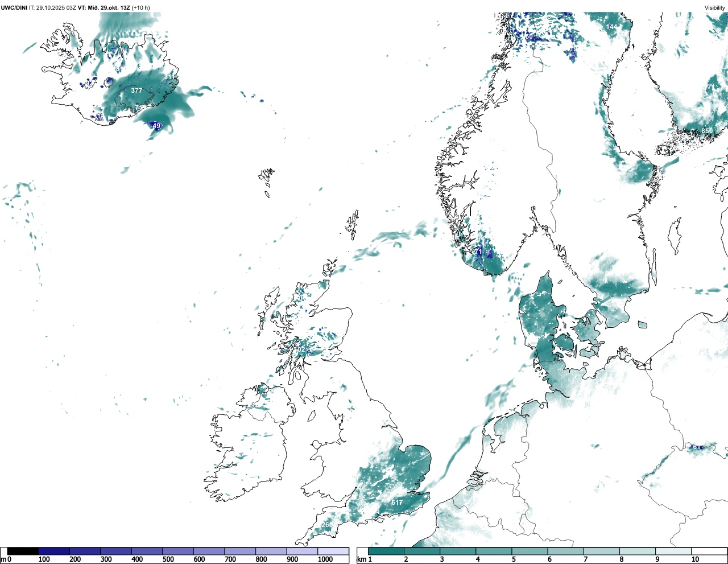Click the 5–6 km legend swatch

point(530,551)
